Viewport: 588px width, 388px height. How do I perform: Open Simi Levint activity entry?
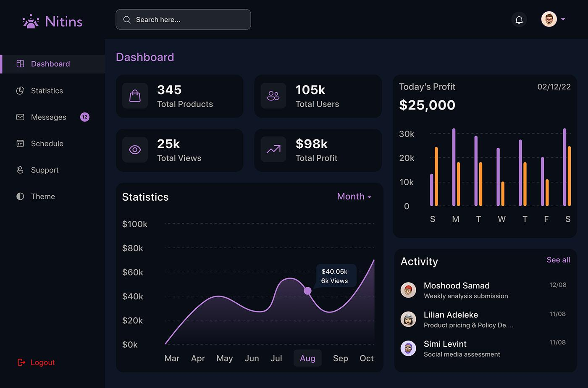[x=485, y=349]
